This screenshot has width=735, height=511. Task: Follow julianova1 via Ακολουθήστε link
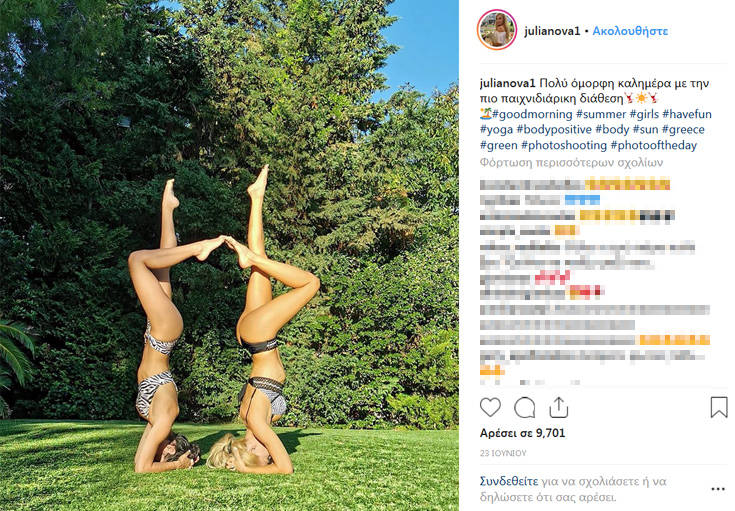click(630, 31)
